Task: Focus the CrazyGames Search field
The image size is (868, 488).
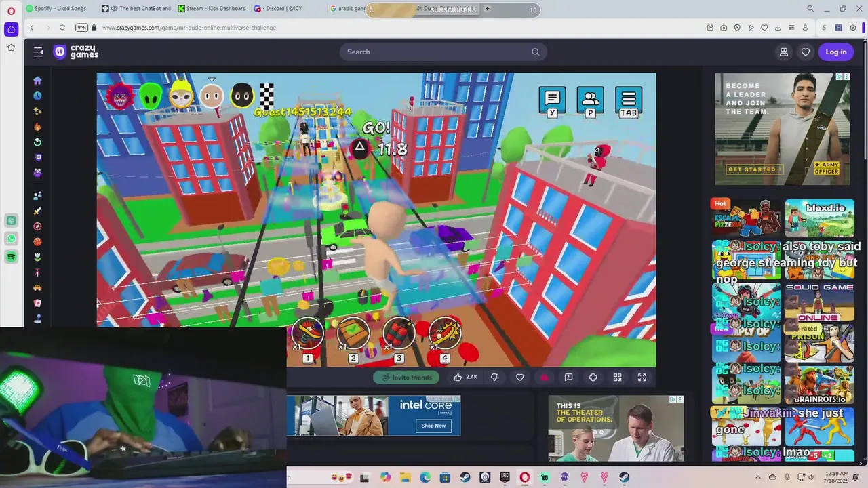Action: pos(443,52)
